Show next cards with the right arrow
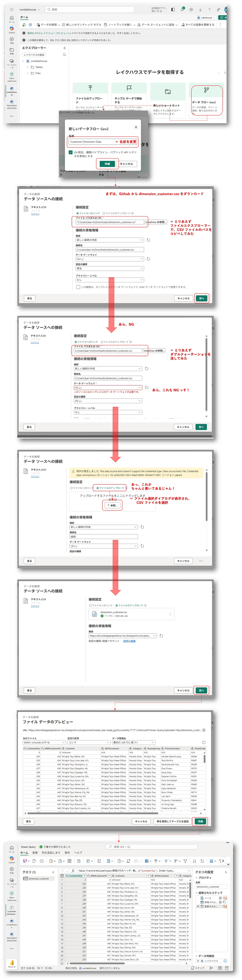 pos(225,73)
